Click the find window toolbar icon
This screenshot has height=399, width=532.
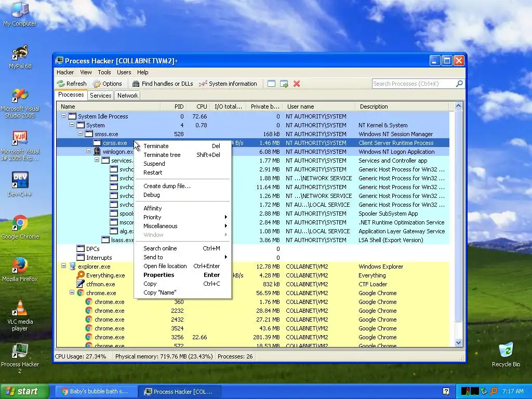pos(271,84)
